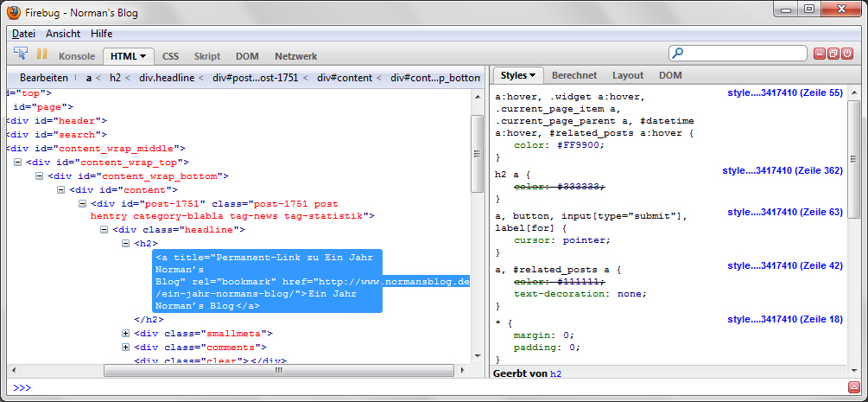The height and width of the screenshot is (402, 868).
Task: Open the HTML tab dropdown arrow
Action: point(143,56)
